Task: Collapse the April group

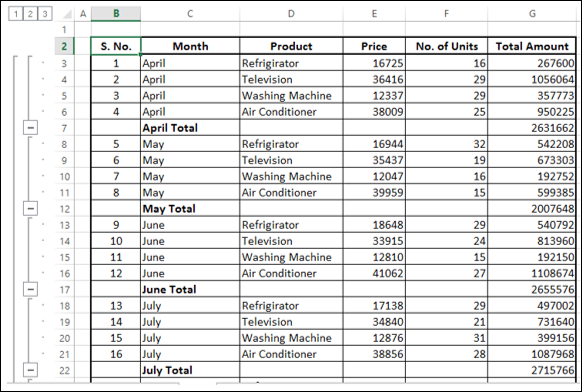Action: (x=30, y=128)
